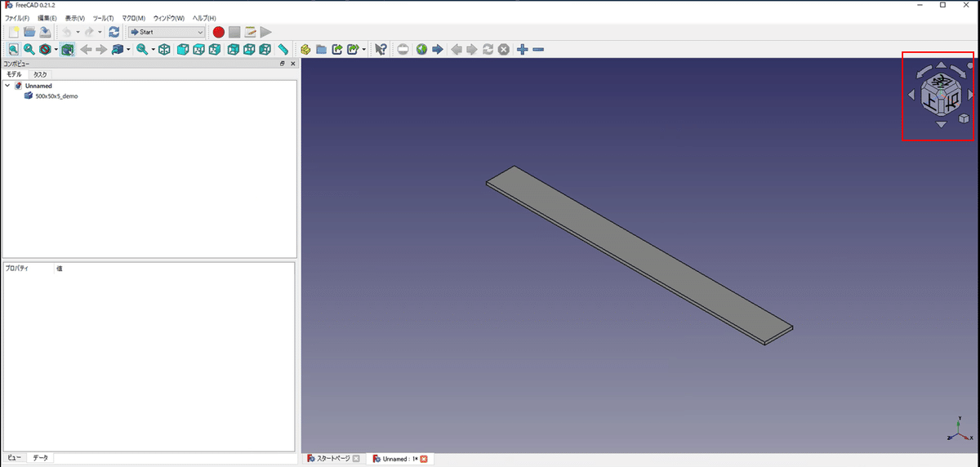Open the 編集(E) menu
The height and width of the screenshot is (467, 980).
(47, 18)
